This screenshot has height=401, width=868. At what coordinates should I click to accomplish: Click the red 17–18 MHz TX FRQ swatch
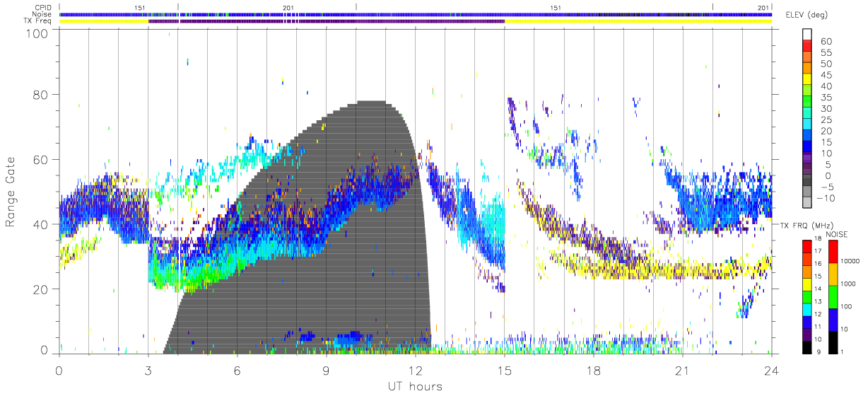point(807,246)
